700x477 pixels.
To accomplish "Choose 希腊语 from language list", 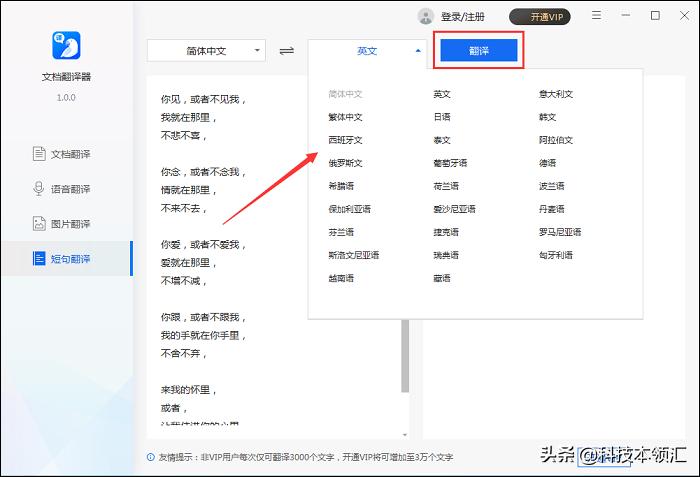I will click(341, 186).
